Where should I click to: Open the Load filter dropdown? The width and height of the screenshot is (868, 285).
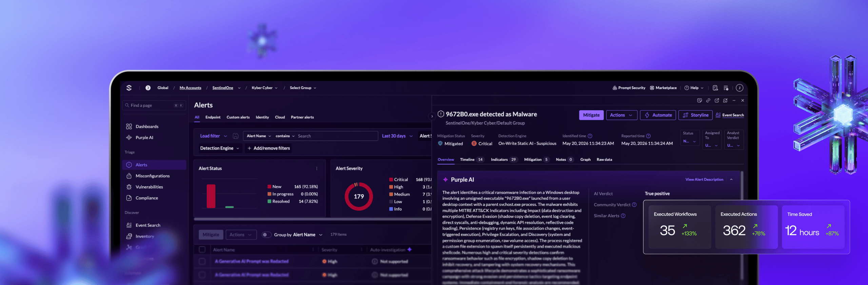[214, 136]
